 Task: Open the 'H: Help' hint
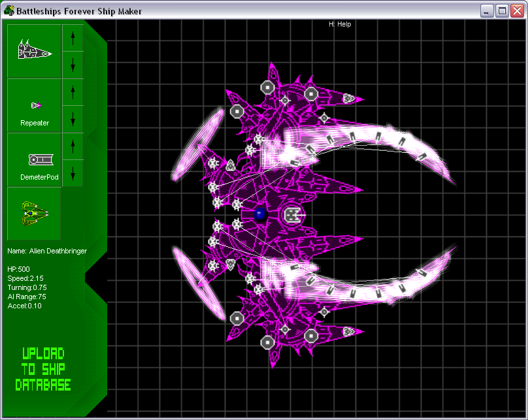[x=340, y=24]
